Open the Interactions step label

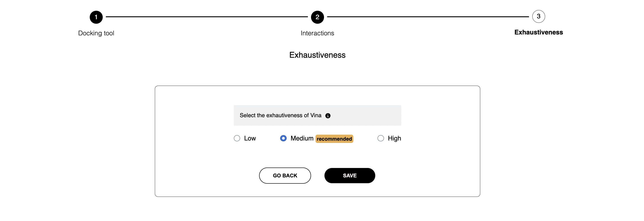[317, 33]
